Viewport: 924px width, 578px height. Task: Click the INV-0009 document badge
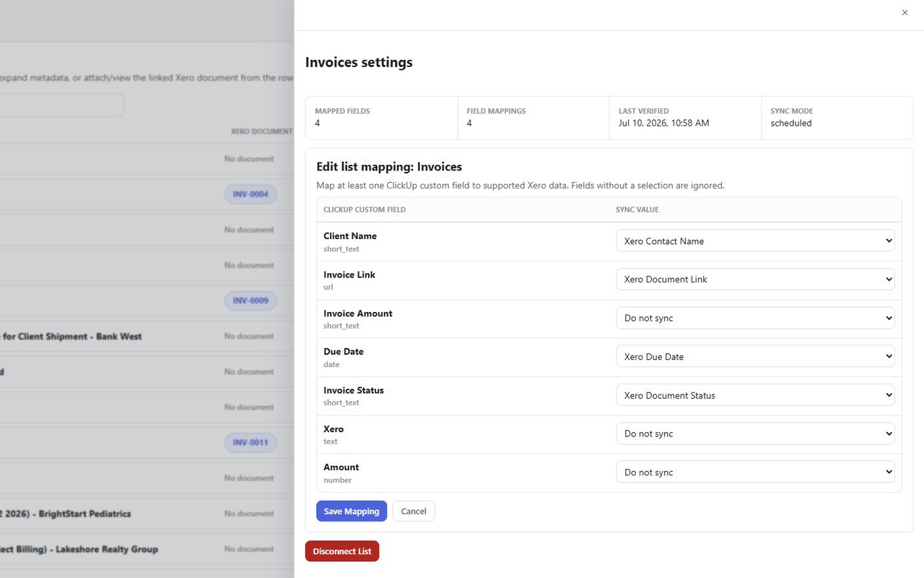[x=250, y=301]
